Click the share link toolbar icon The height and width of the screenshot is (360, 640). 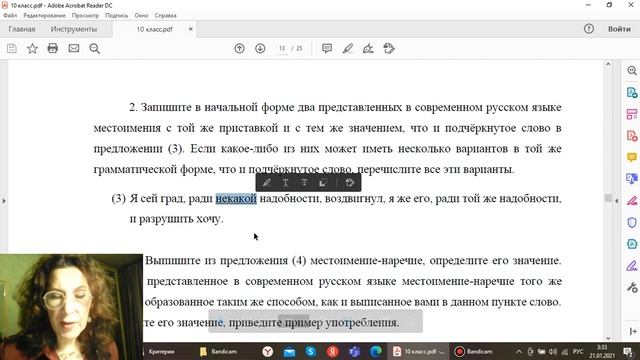(x=389, y=49)
